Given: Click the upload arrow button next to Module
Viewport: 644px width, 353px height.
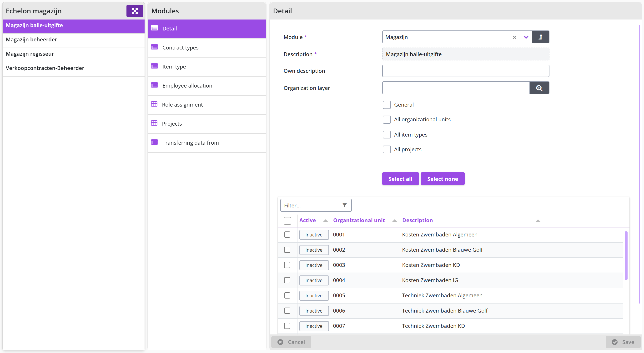Looking at the screenshot, I should [540, 37].
